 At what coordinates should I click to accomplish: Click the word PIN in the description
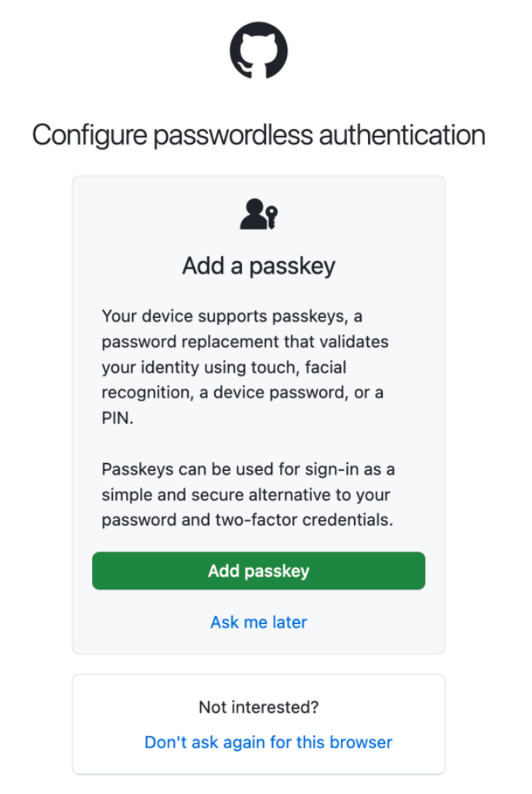117,418
